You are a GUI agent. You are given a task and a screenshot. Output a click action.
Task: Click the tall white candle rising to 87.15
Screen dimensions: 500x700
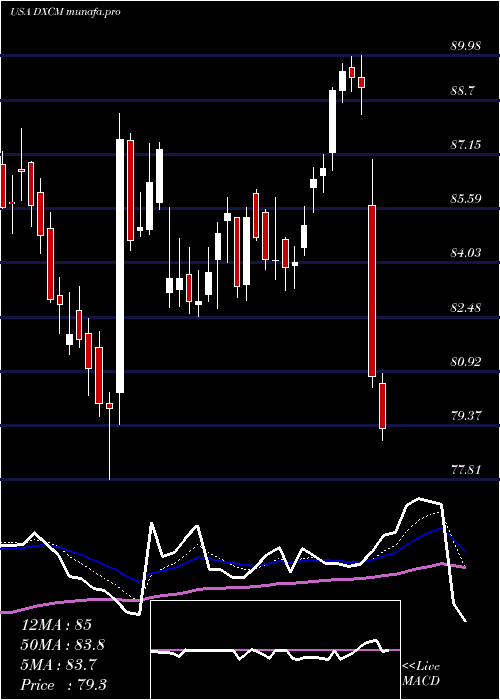[120, 266]
